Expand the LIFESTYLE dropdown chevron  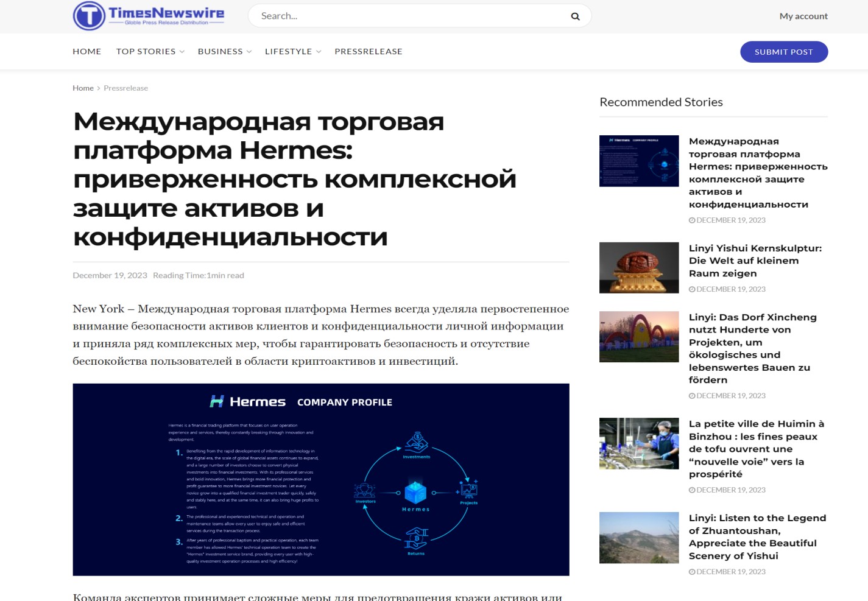pyautogui.click(x=318, y=52)
